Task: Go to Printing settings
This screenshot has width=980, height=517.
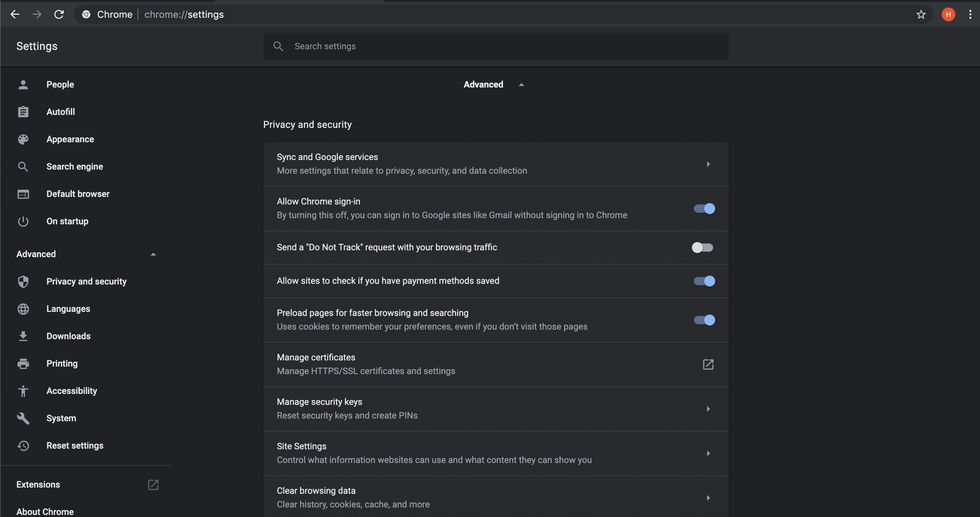Action: pyautogui.click(x=62, y=363)
